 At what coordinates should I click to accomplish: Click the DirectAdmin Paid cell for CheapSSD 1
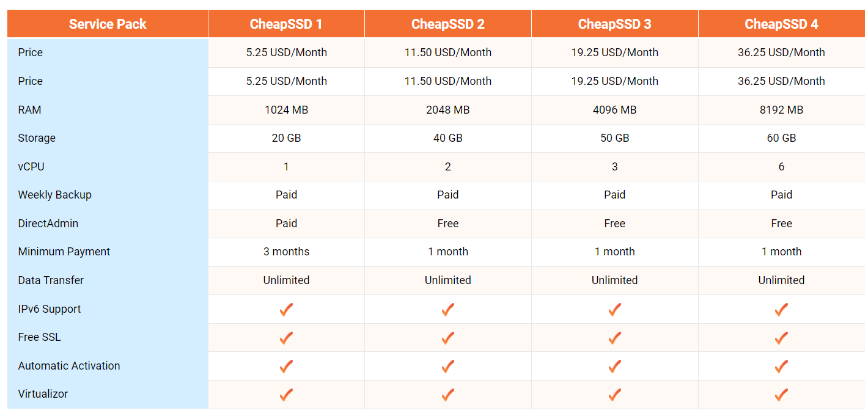[x=286, y=224]
